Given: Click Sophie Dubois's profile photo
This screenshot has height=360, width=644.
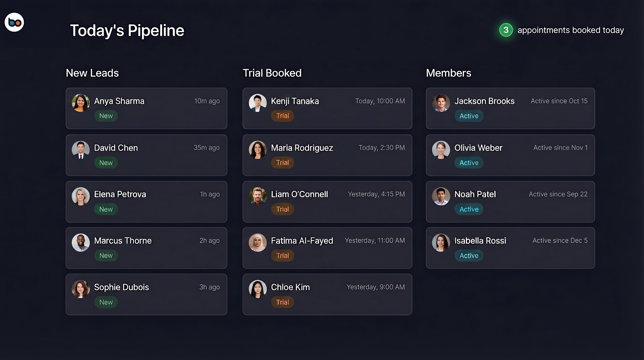Looking at the screenshot, I should 80,289.
